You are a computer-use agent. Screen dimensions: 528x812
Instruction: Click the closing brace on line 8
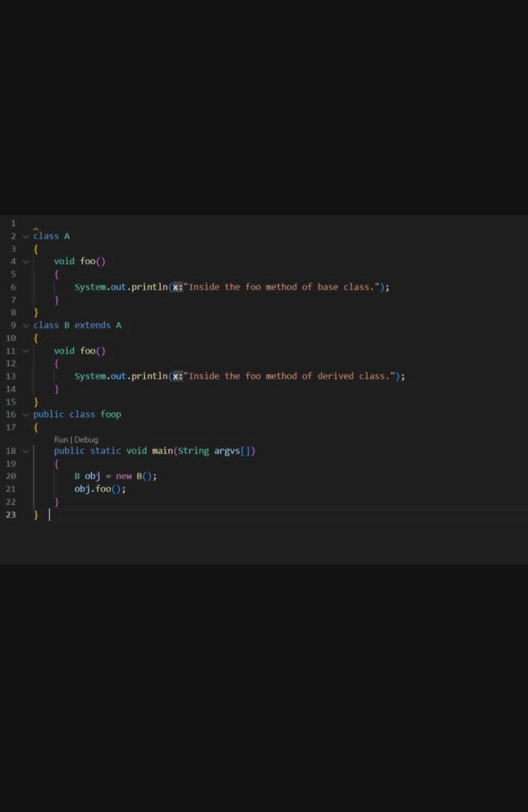point(36,312)
